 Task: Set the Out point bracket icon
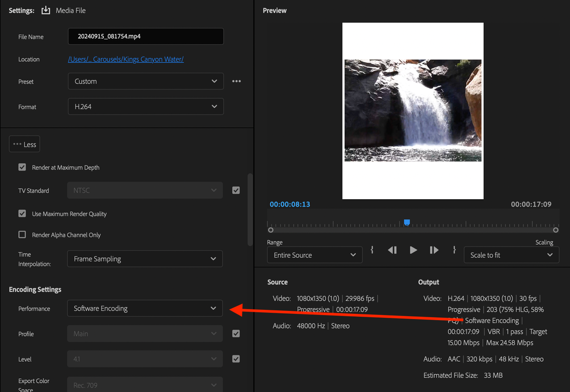[x=454, y=250]
